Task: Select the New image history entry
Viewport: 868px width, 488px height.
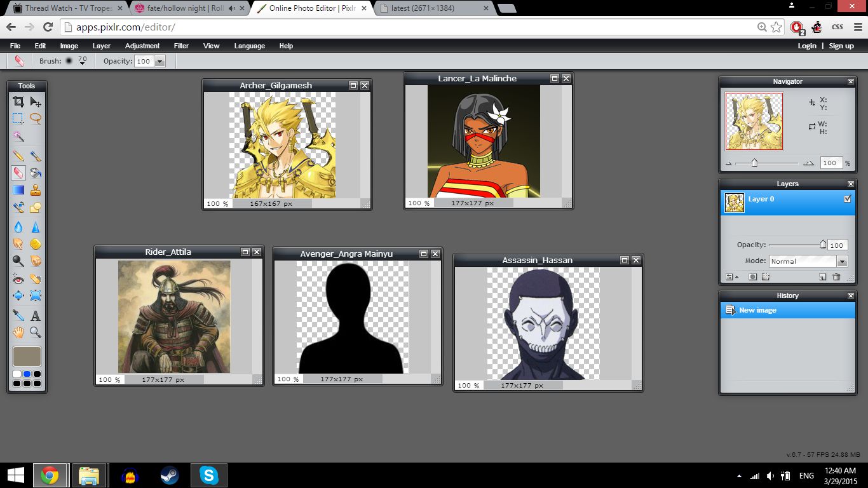Action: click(787, 310)
